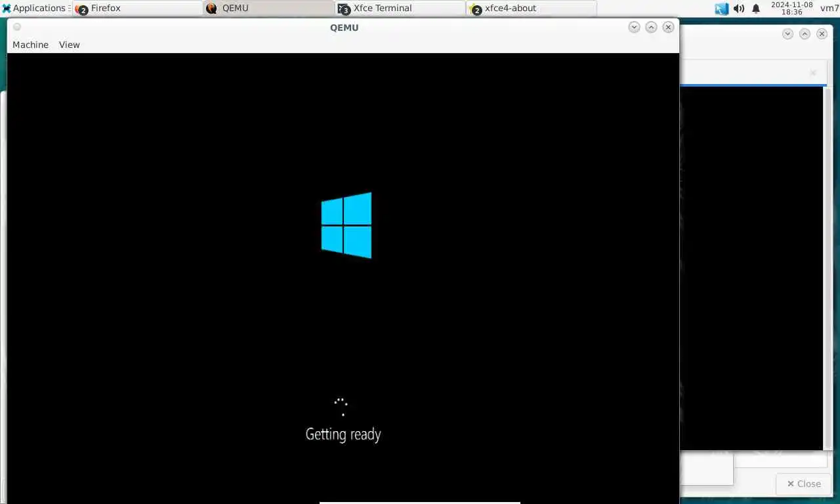Click the Close button in the background window
840x504 pixels.
803,484
